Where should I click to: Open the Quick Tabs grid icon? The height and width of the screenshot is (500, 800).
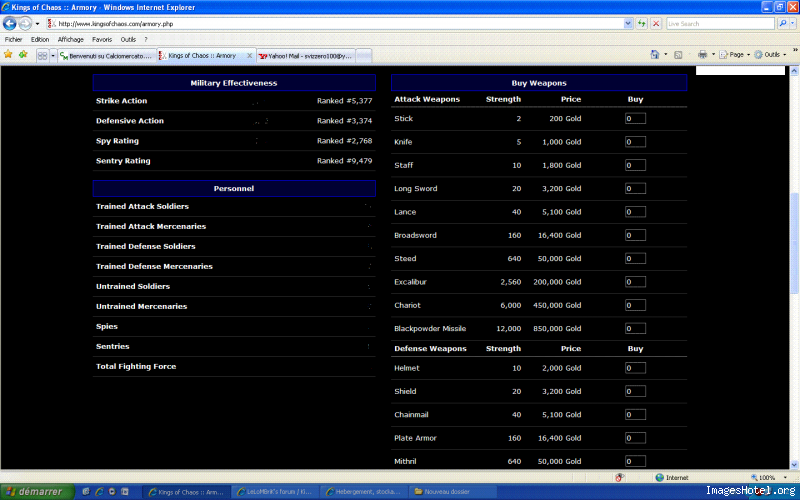pos(43,56)
